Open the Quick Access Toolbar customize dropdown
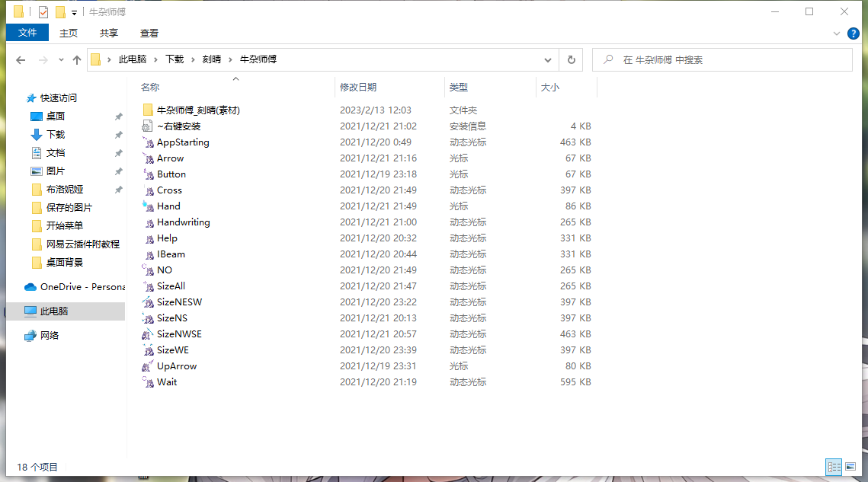 pos(73,11)
